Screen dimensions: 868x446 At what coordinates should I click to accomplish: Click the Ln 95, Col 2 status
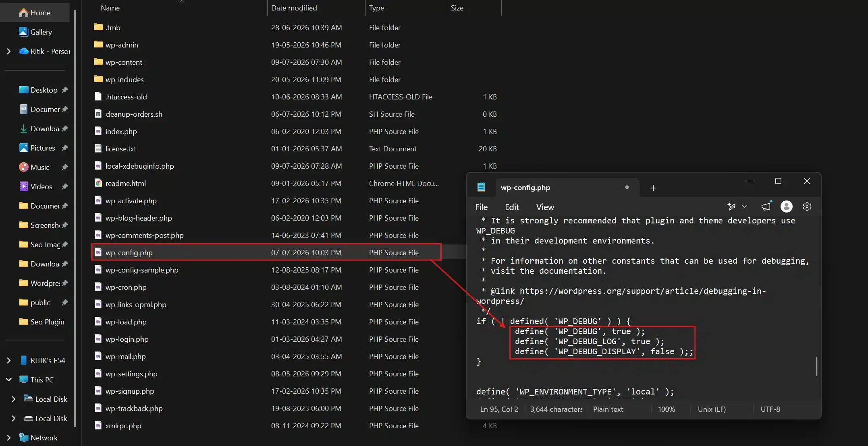pos(499,409)
